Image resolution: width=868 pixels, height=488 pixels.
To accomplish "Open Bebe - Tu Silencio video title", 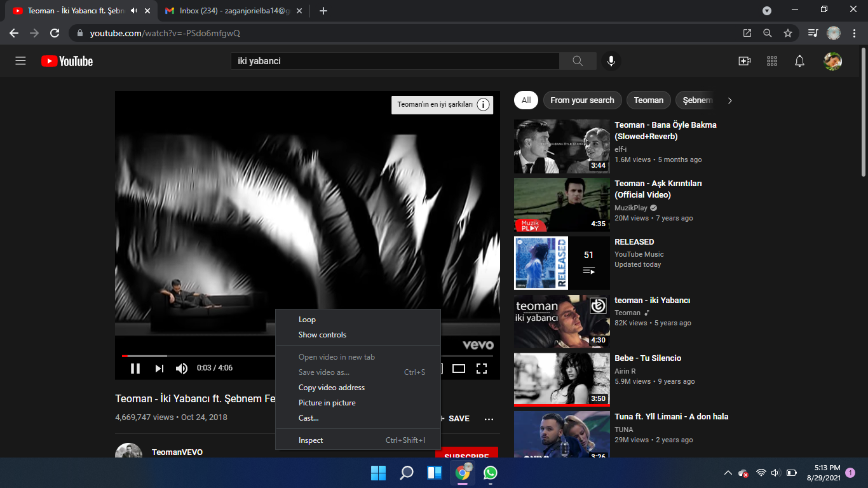I will tap(648, 358).
